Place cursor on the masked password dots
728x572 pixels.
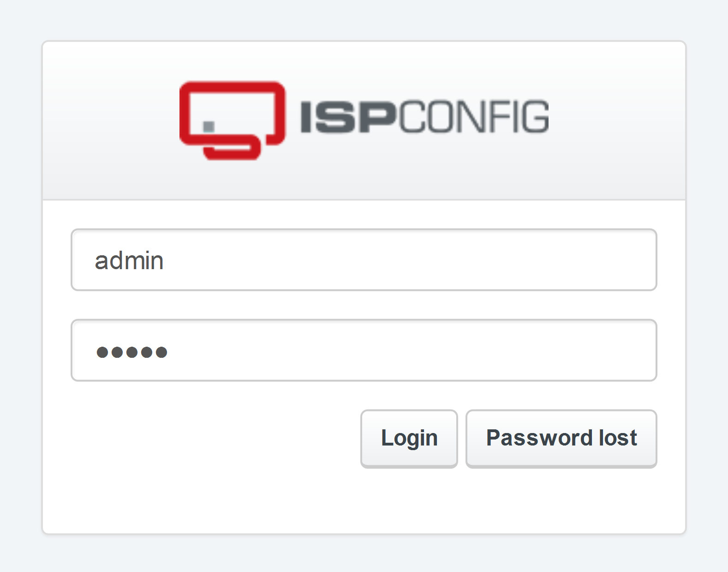(131, 352)
